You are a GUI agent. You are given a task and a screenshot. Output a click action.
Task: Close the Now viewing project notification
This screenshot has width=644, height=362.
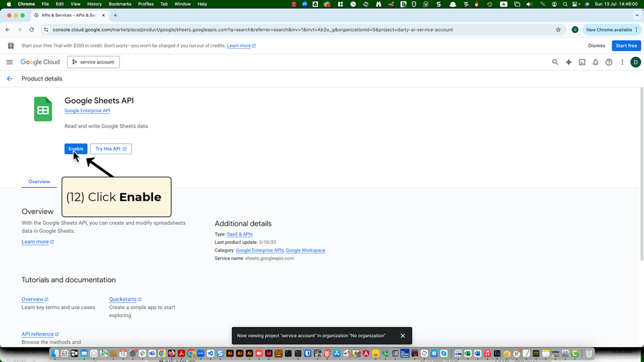tap(402, 336)
